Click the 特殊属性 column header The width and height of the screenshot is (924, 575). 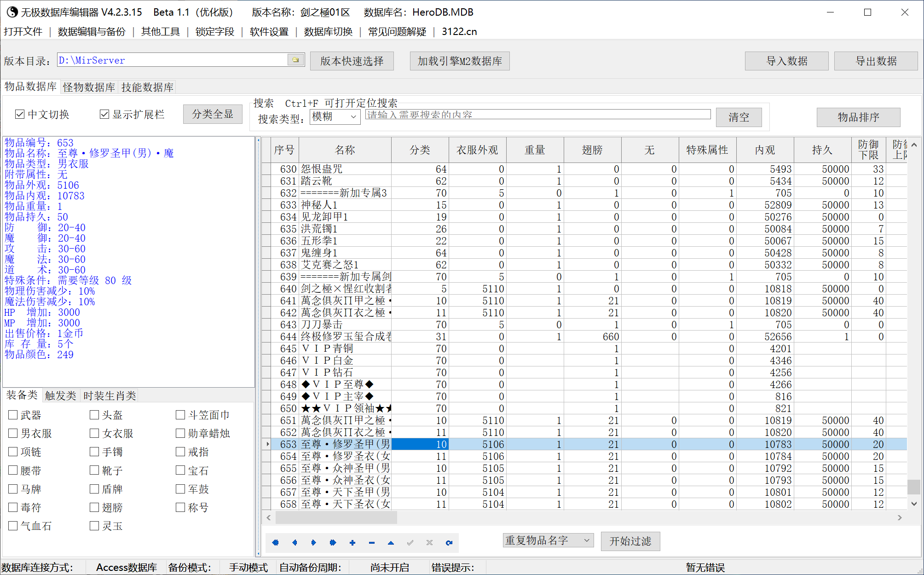(707, 150)
